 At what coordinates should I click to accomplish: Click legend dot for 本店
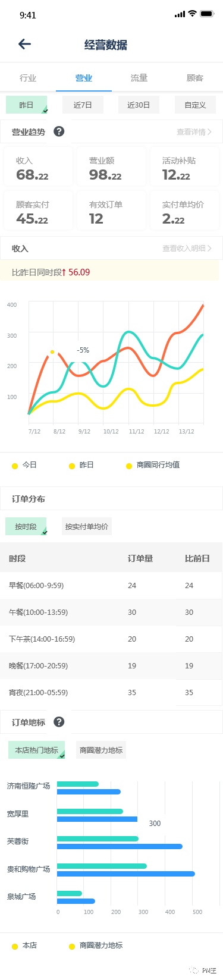[15, 946]
